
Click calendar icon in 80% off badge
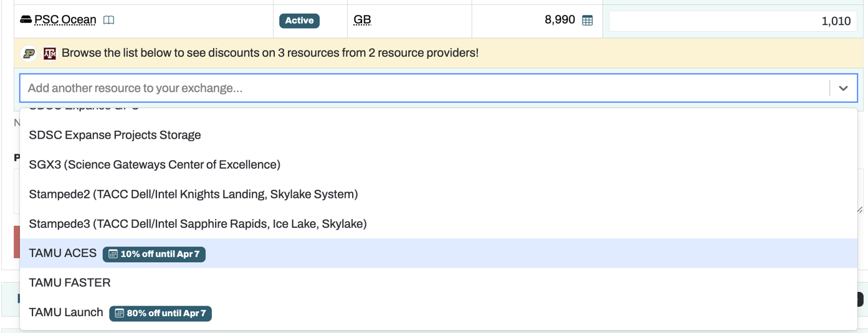[x=119, y=313]
